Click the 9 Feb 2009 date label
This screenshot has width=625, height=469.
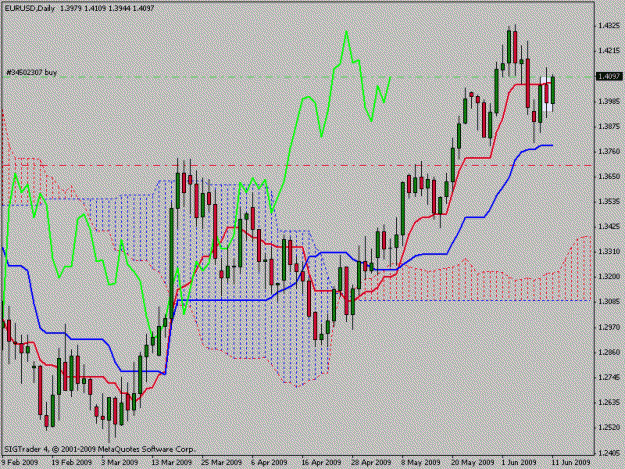tap(20, 462)
